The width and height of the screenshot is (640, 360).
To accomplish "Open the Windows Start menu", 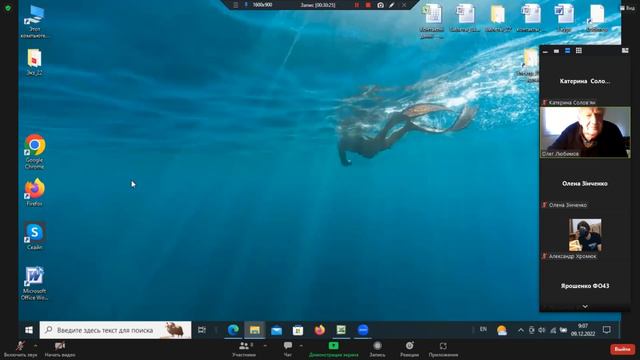I will click(29, 330).
